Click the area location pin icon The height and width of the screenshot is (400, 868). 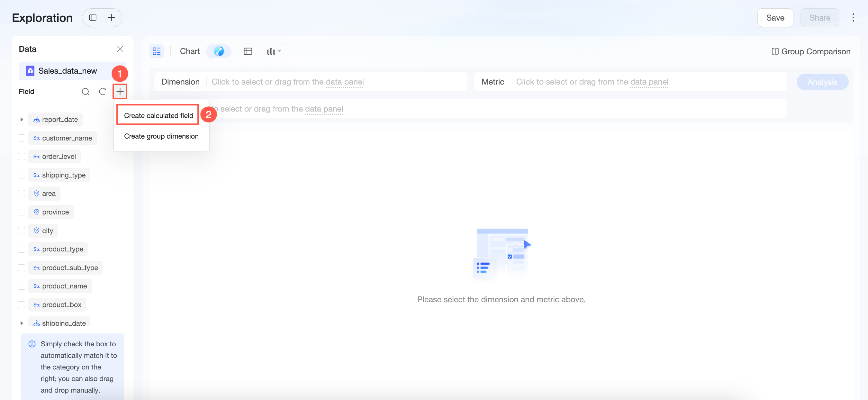(36, 194)
